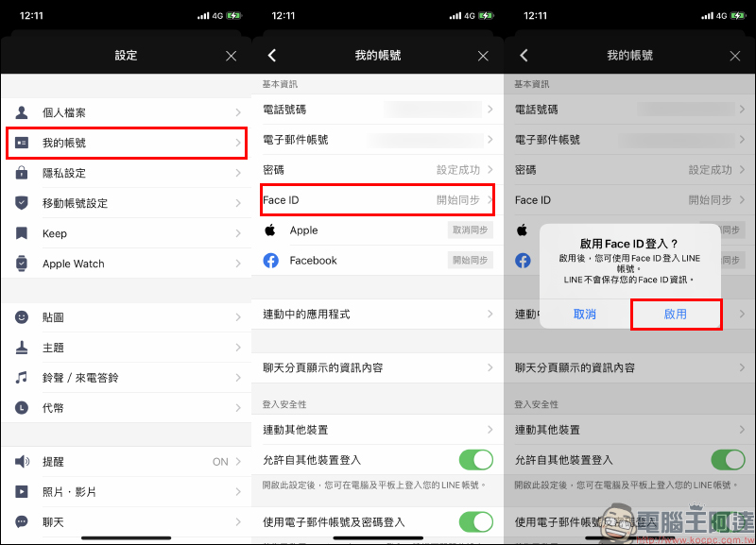
Task: Open the 鈴聲 / 來電答鈴 row
Action: pos(127,377)
